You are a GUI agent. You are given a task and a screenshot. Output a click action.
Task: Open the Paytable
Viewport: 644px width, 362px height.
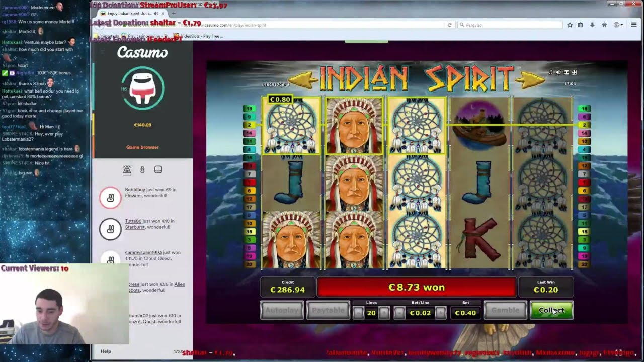(x=328, y=310)
